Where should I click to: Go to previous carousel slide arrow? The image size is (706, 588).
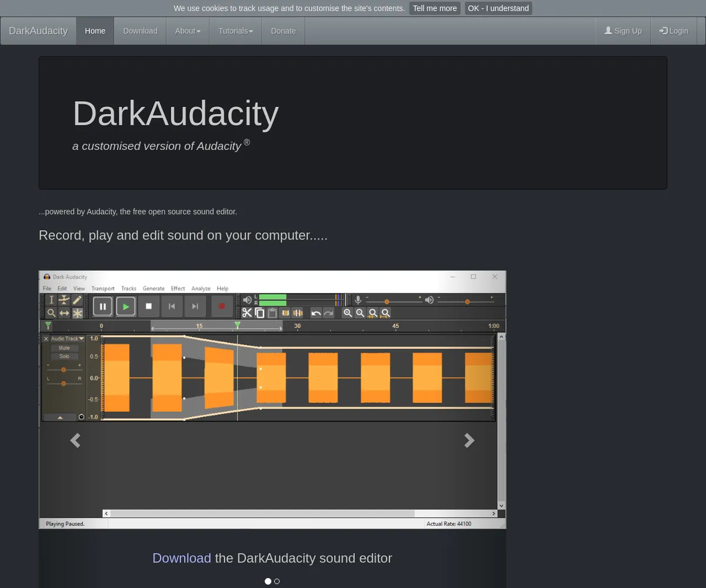tap(75, 440)
